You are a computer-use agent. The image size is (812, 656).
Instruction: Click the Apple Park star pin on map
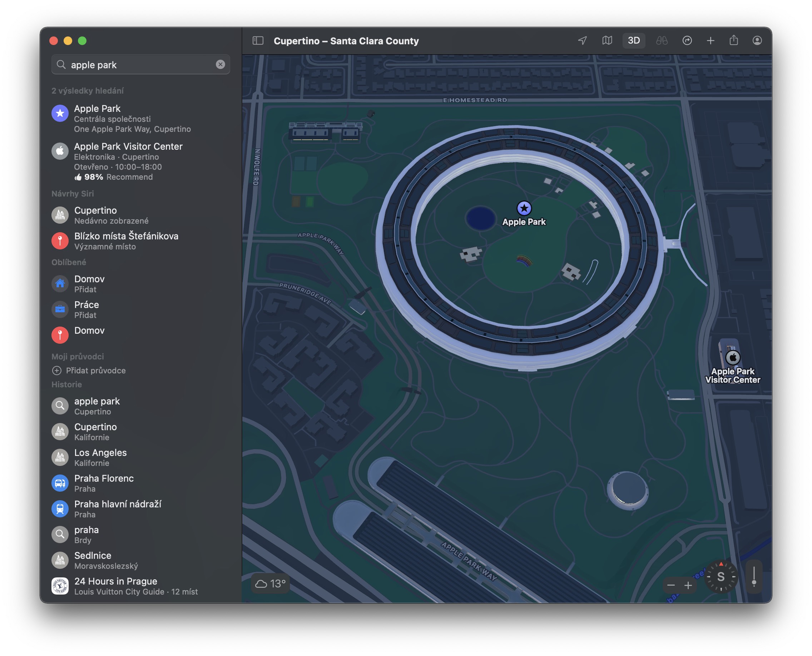point(524,208)
